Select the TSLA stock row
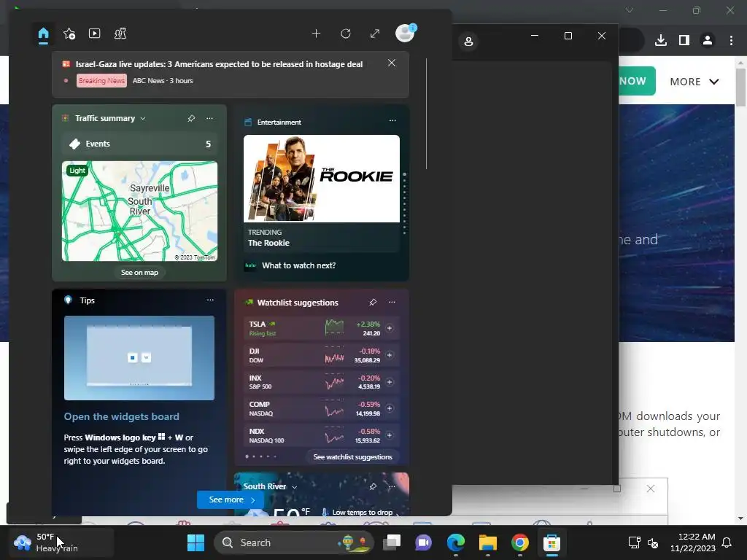 click(x=322, y=329)
